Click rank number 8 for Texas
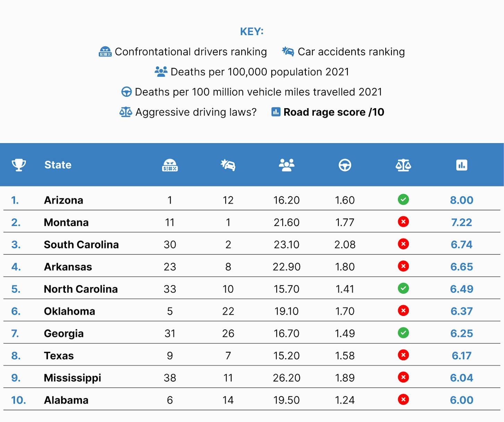 pyautogui.click(x=16, y=356)
